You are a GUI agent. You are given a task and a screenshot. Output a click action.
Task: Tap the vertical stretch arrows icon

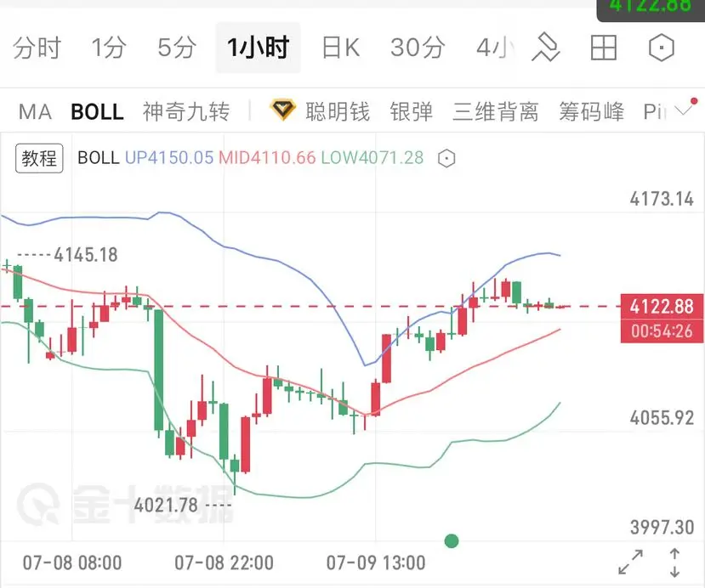tap(674, 563)
